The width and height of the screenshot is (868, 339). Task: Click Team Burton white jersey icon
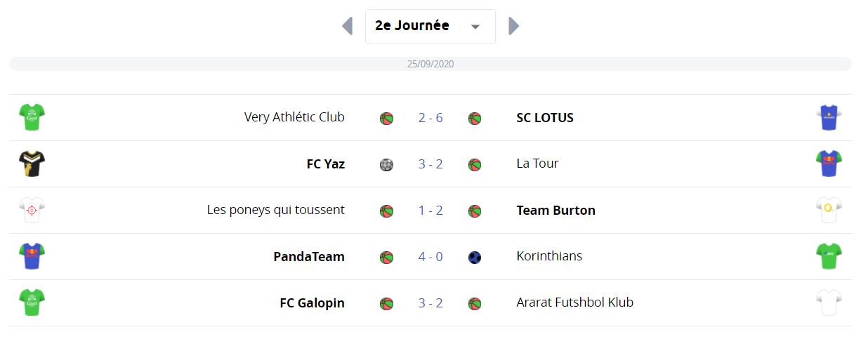pos(829,210)
